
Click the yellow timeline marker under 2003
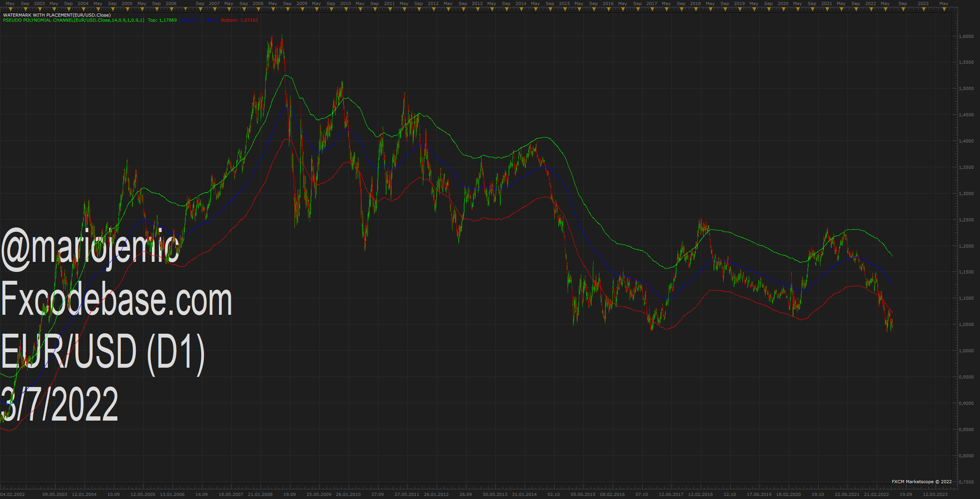pyautogui.click(x=40, y=9)
